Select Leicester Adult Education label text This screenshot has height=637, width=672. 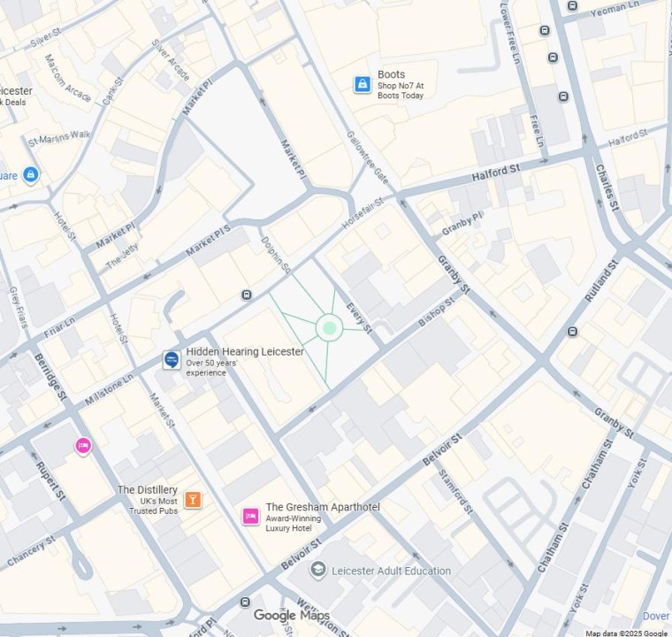392,571
